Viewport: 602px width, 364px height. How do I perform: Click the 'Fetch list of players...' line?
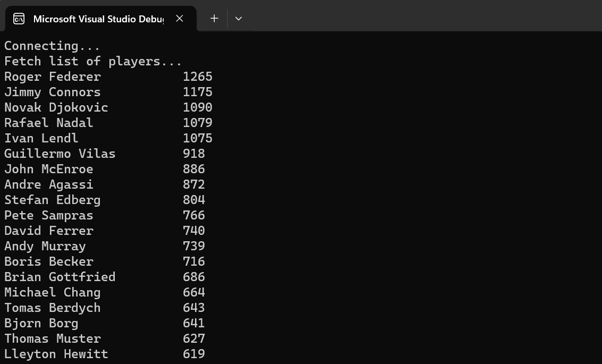[x=93, y=61]
